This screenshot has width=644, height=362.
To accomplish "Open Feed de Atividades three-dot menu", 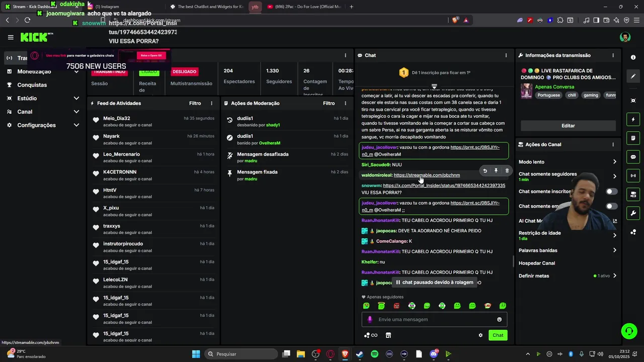I will pyautogui.click(x=211, y=103).
